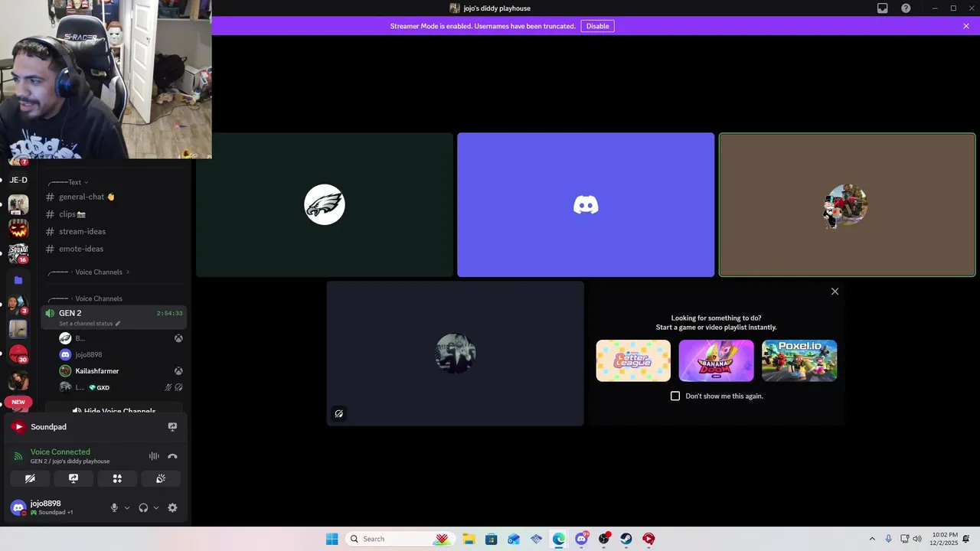The image size is (980, 551).
Task: Open Steam from the taskbar
Action: coord(626,539)
